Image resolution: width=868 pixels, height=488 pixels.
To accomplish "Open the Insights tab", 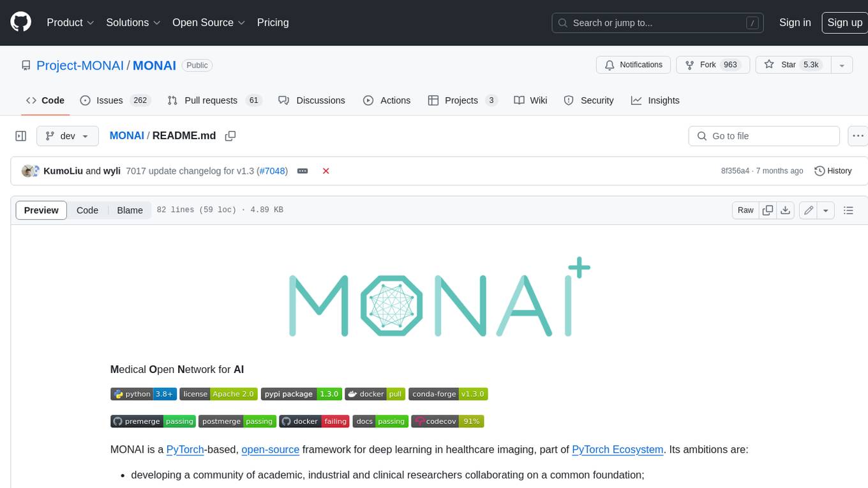I will 655,100.
